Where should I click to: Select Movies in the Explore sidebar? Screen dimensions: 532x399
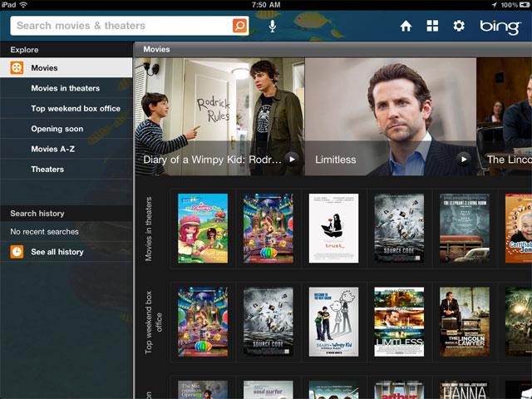pyautogui.click(x=66, y=68)
